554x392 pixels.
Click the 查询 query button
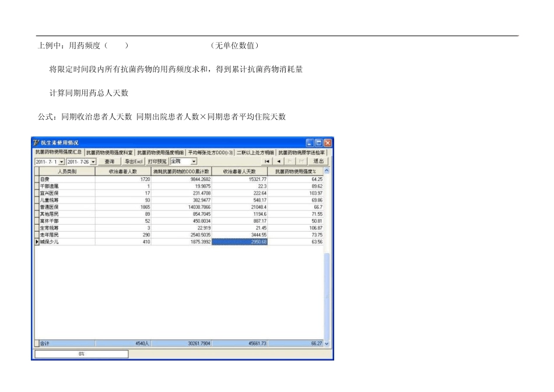point(110,162)
